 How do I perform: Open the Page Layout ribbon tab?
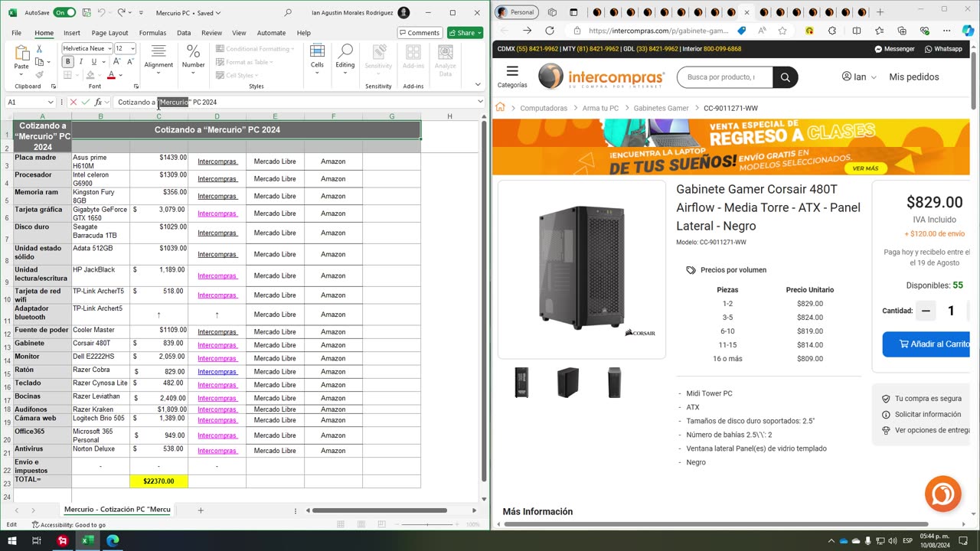click(109, 33)
